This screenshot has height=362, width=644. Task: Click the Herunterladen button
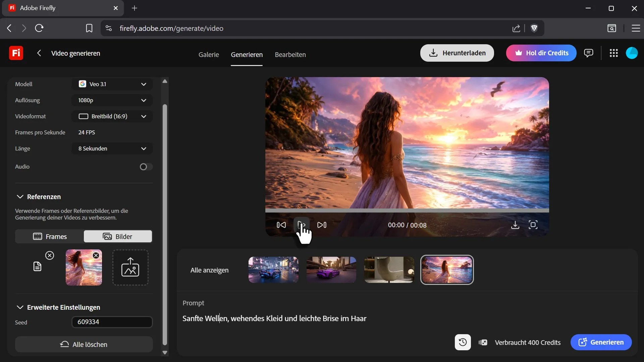[457, 53]
